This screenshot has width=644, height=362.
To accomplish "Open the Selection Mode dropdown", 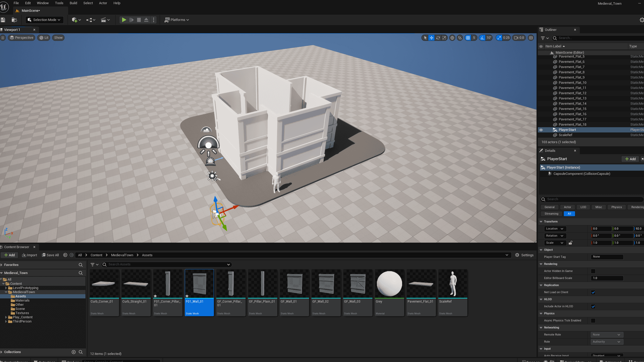I will [x=44, y=20].
